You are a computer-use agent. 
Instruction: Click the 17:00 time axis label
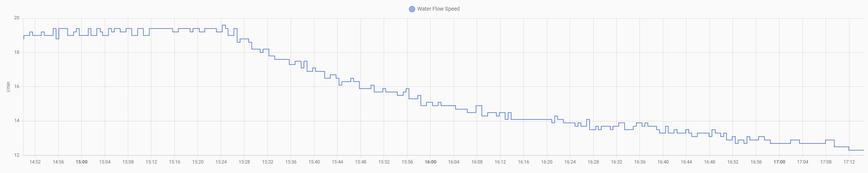click(779, 162)
